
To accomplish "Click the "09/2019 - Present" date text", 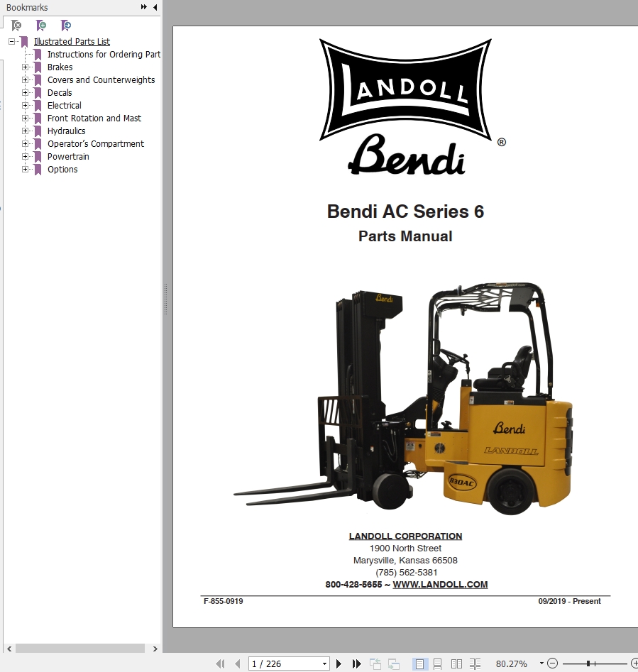I will (x=569, y=601).
